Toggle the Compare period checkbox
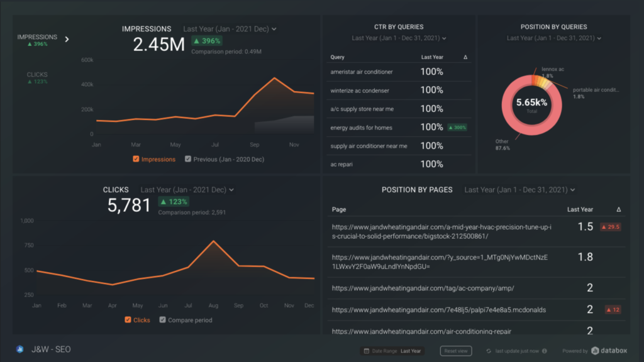The height and width of the screenshot is (362, 644). click(x=163, y=320)
